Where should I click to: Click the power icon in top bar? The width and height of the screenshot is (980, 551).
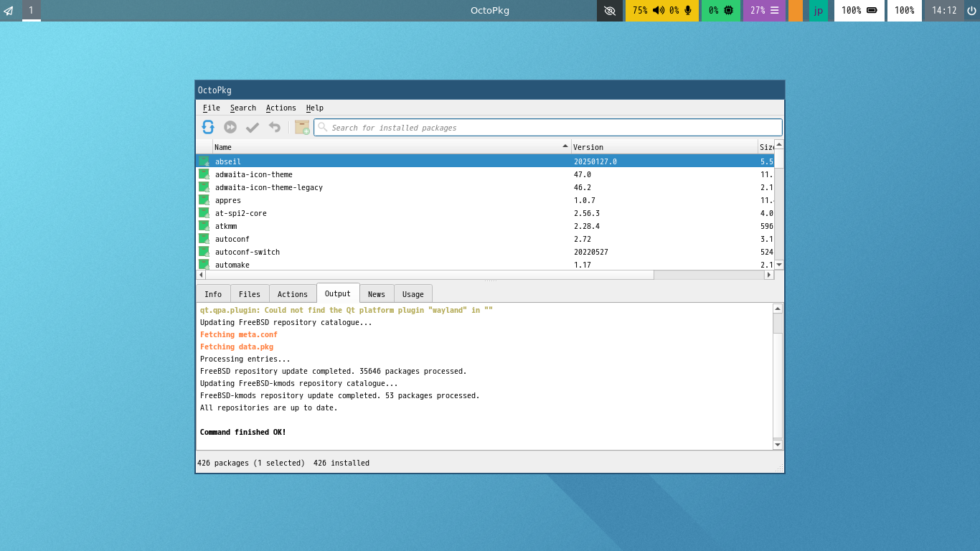tap(971, 11)
